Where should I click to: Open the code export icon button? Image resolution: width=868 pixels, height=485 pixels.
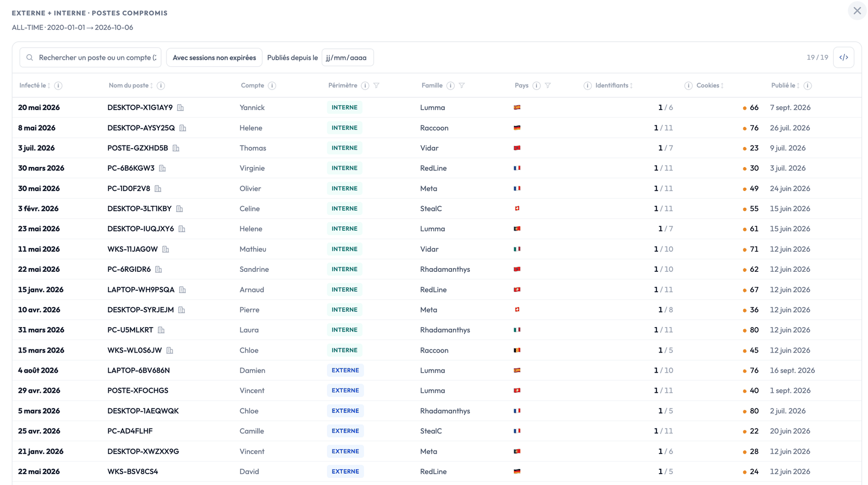(x=844, y=58)
